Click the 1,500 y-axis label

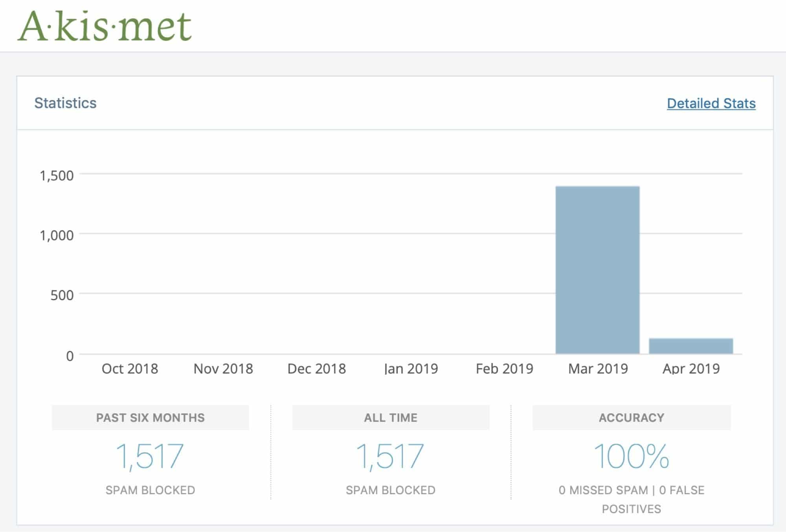57,176
